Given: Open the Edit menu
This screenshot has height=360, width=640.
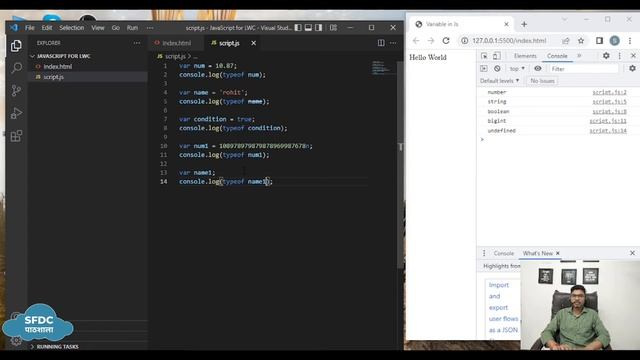Looking at the screenshot, I should pyautogui.click(x=47, y=27).
